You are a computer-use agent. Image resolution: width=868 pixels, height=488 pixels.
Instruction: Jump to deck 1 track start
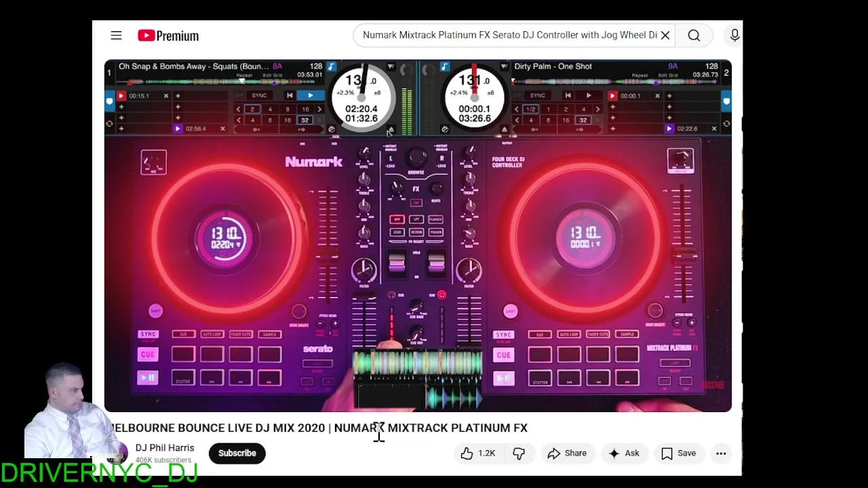pos(290,96)
